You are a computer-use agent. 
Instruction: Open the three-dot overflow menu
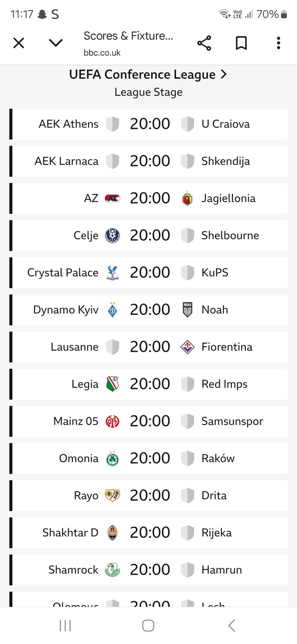click(x=278, y=43)
